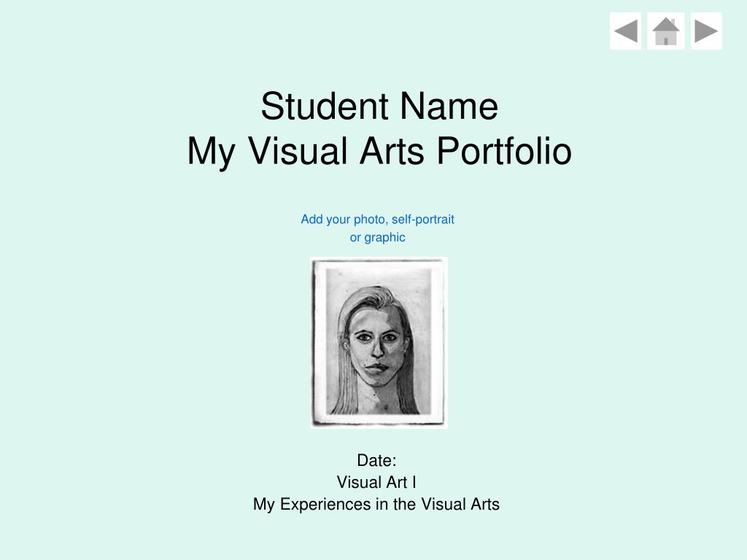Click the word 'Arts' in the heading
Screen dimensions: 747x560
coord(392,151)
